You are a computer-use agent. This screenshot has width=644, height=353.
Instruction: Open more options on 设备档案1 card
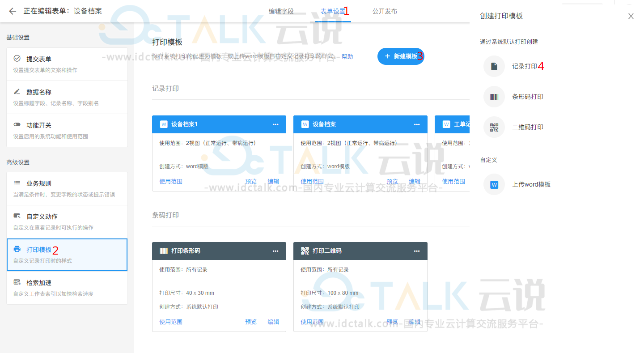click(x=275, y=124)
